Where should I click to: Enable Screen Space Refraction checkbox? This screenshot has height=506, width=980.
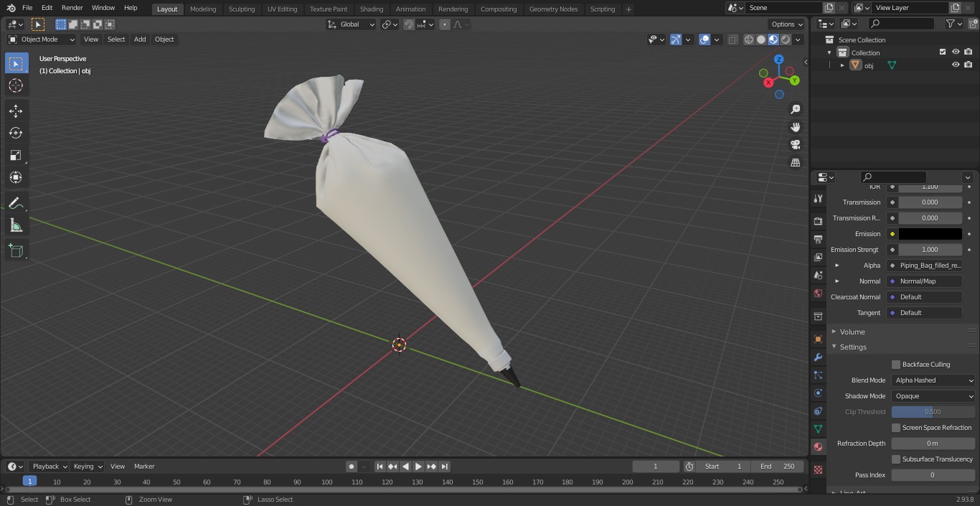coord(896,428)
